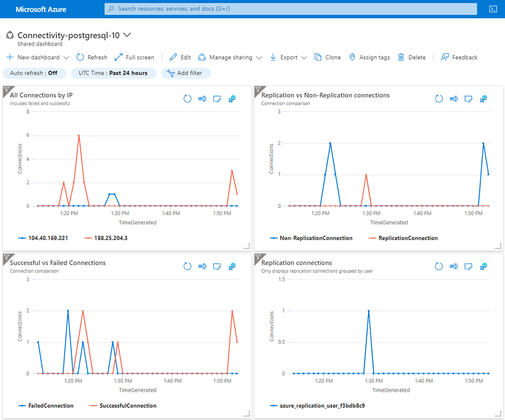Click filter icon on All Connections tile
505x420 pixels.
6,89
